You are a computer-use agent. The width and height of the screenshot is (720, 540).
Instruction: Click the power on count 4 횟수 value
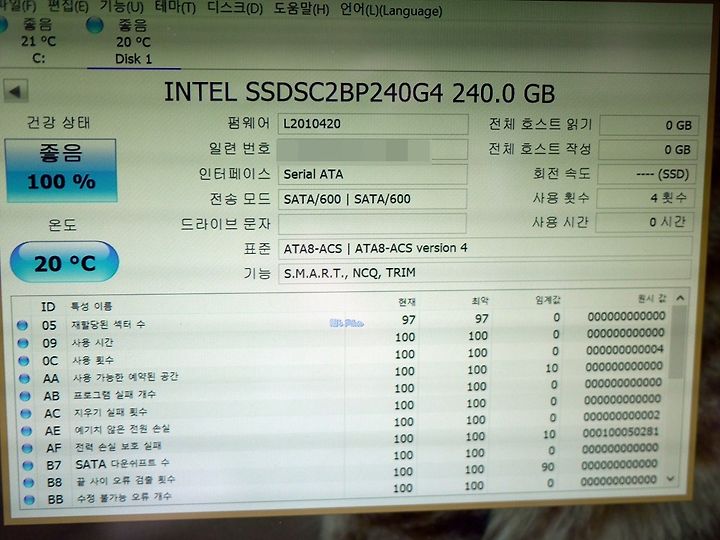coord(646,198)
